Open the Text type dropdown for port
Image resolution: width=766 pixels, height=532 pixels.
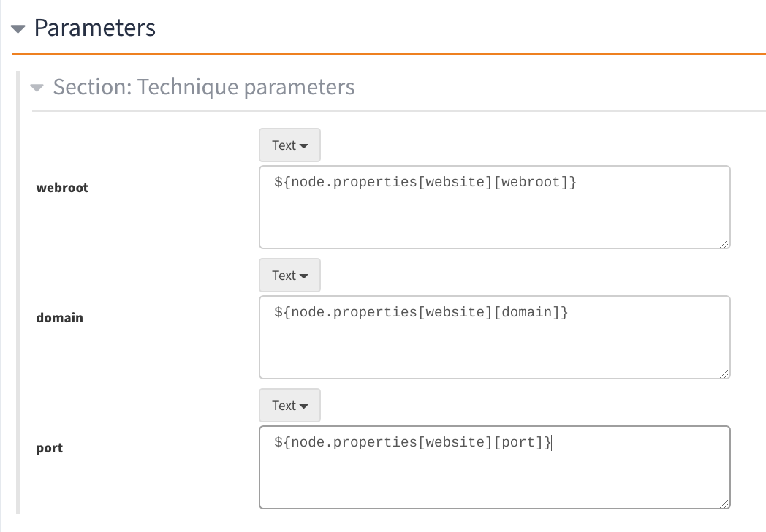click(289, 405)
